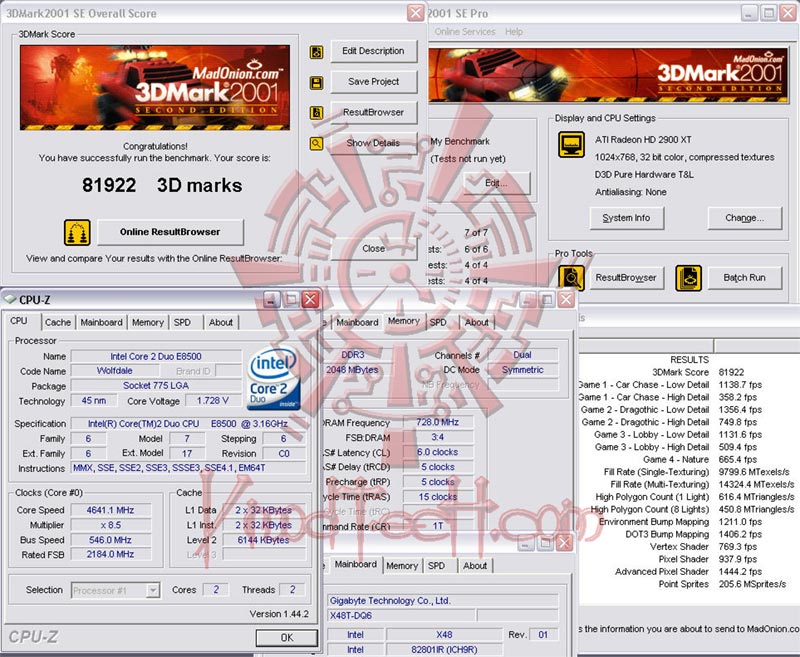Click the Core Voltage value 1.728 V
The width and height of the screenshot is (800, 657).
(212, 401)
